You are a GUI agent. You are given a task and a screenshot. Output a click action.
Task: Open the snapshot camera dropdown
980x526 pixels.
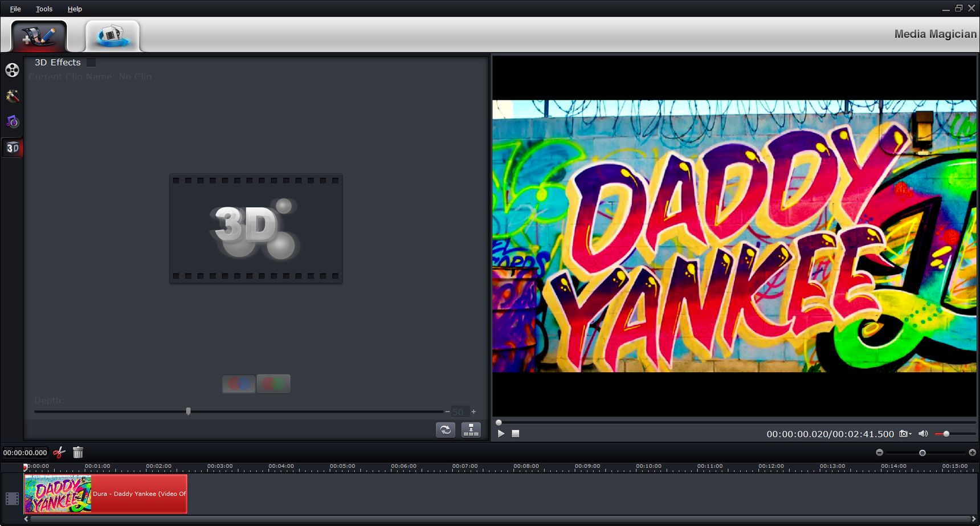[x=905, y=434]
